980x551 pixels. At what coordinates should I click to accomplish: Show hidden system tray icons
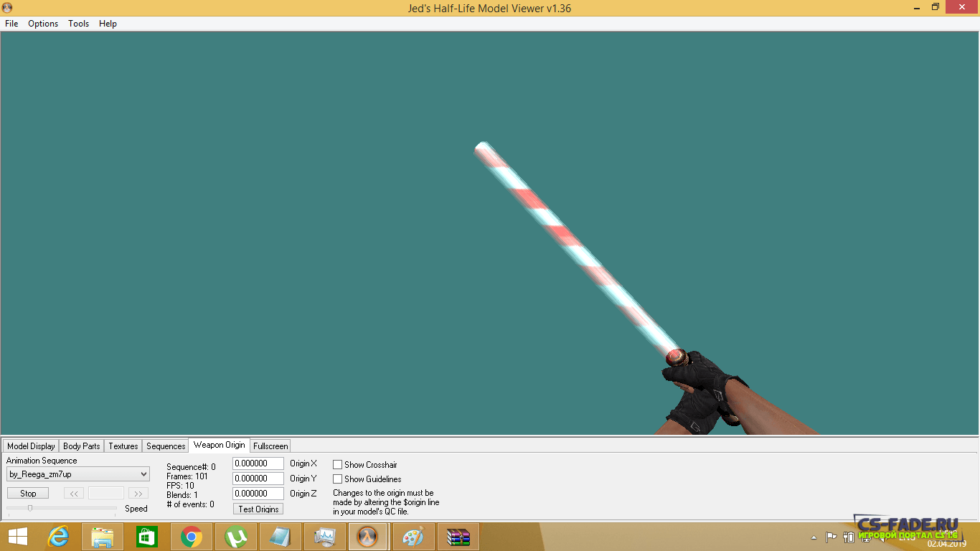click(x=814, y=537)
